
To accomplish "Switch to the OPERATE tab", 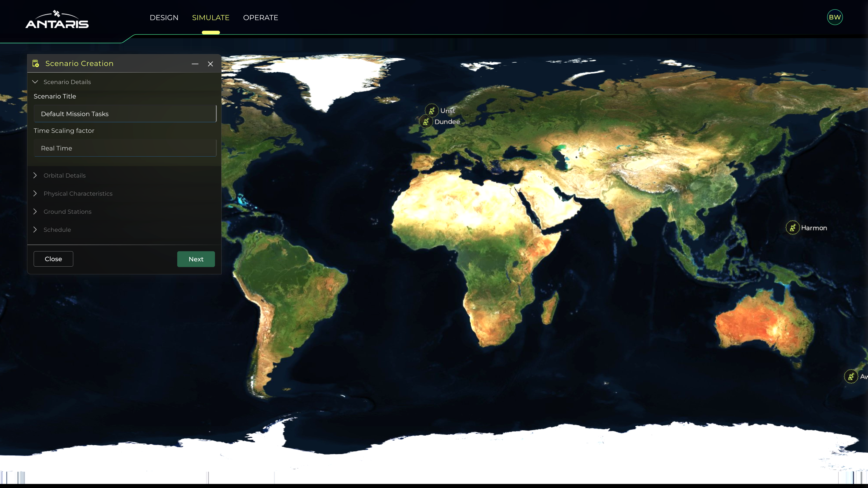I will [x=260, y=18].
